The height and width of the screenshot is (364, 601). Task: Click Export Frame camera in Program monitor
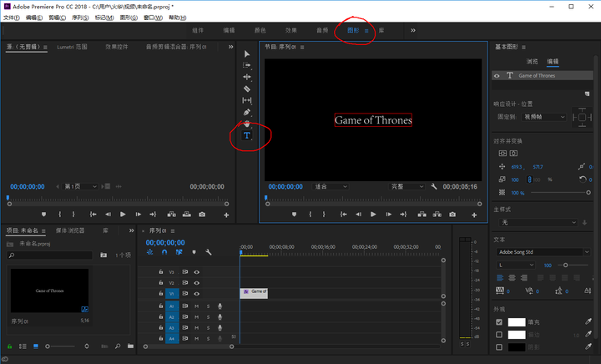pyautogui.click(x=452, y=215)
